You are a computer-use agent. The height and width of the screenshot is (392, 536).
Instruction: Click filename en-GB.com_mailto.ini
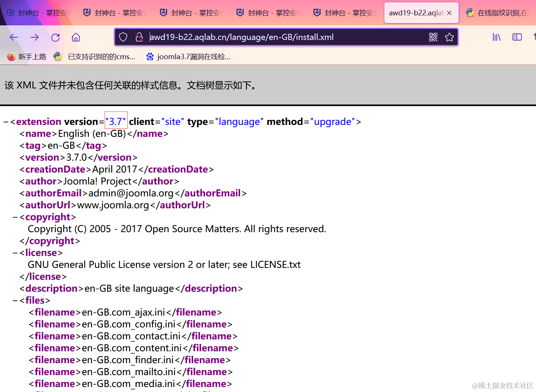coord(129,372)
